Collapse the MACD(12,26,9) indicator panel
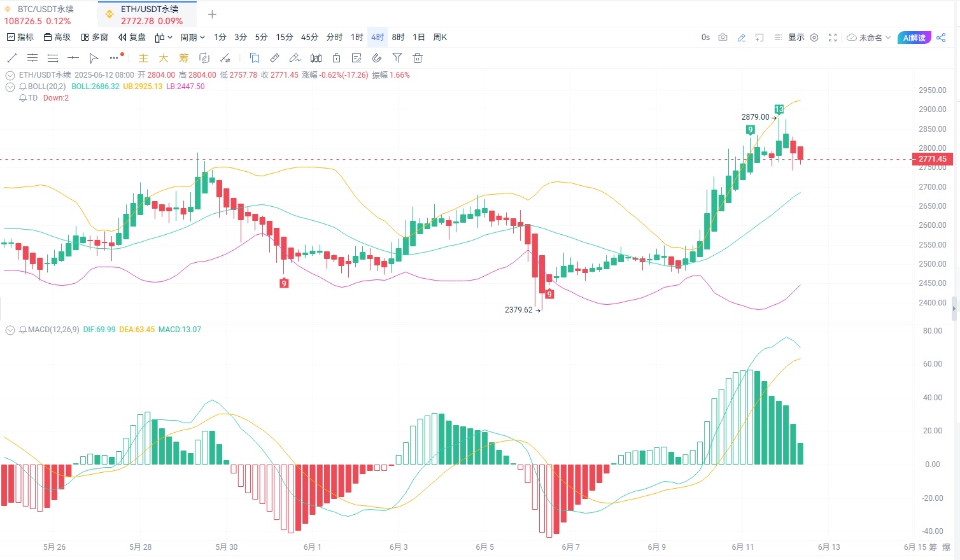 tap(10, 330)
